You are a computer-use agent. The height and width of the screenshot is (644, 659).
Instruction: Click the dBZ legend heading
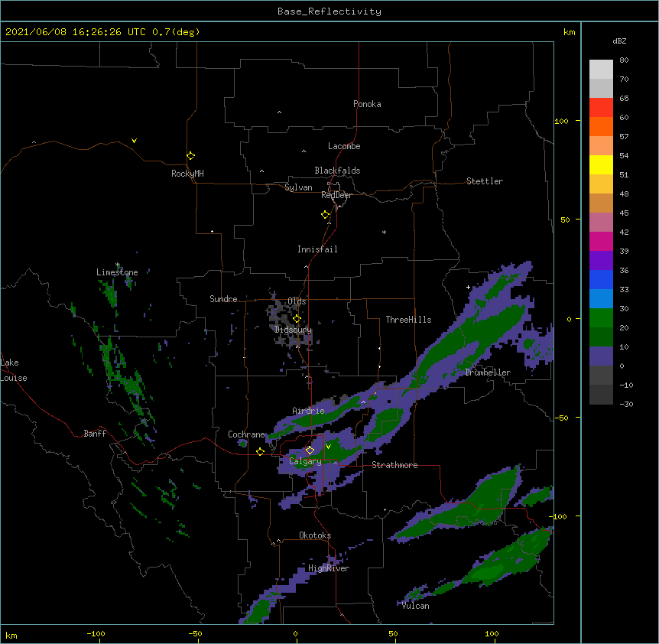tap(619, 41)
